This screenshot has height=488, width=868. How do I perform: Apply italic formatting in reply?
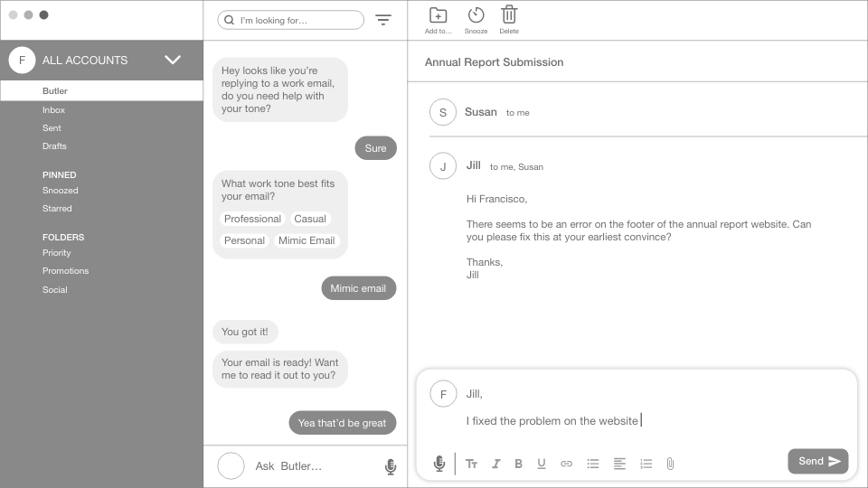point(496,464)
